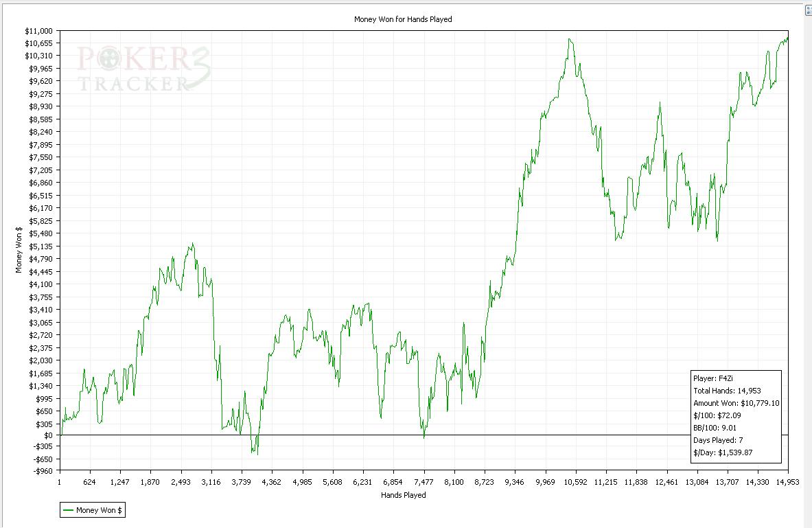
Task: Click the green line sample in the legend
Action: tap(68, 510)
